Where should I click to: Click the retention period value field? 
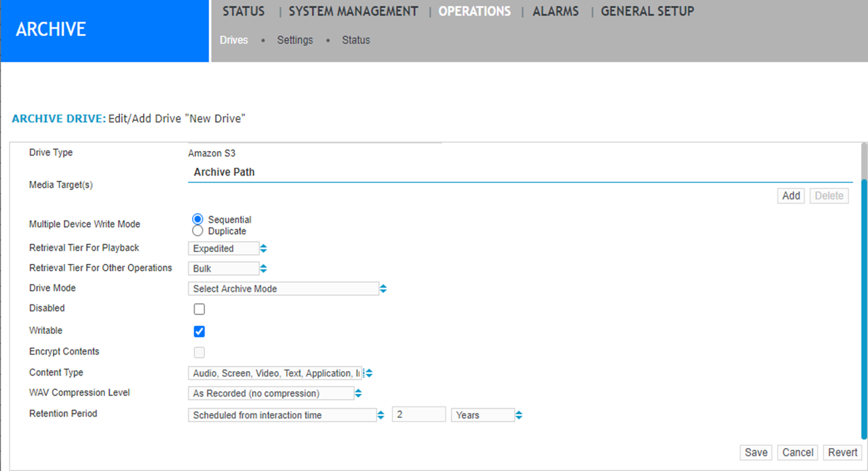coord(418,414)
